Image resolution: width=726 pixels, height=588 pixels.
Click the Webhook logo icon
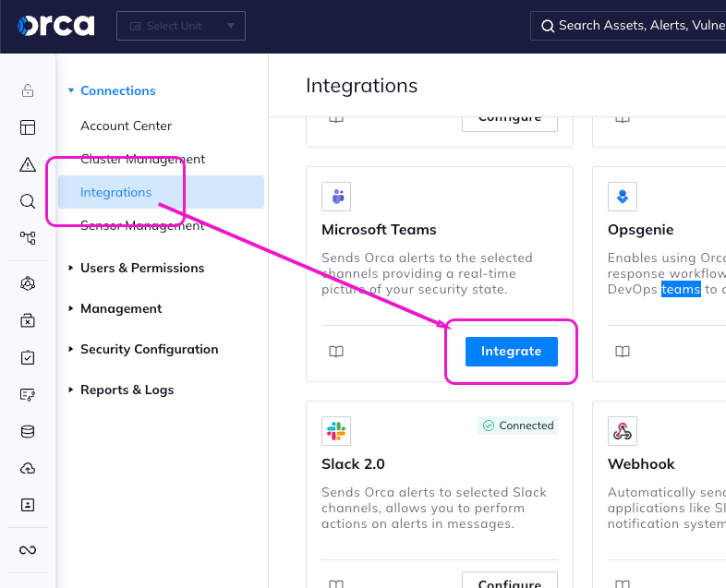pyautogui.click(x=623, y=431)
